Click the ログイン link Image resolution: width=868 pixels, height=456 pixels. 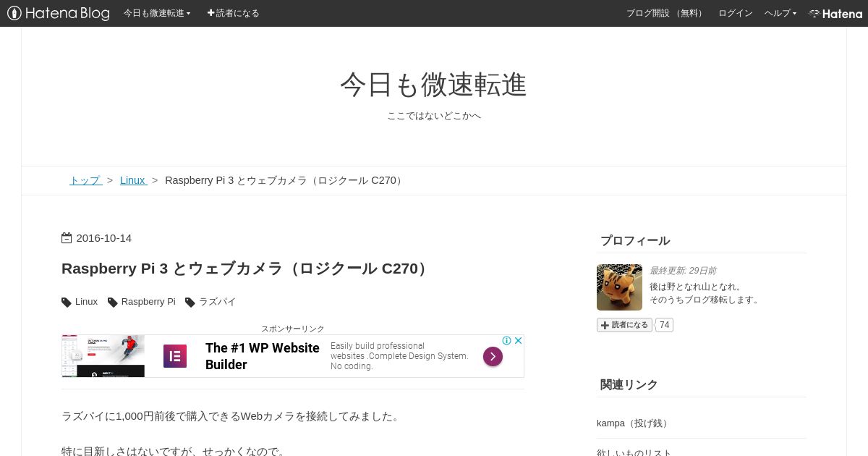click(735, 13)
